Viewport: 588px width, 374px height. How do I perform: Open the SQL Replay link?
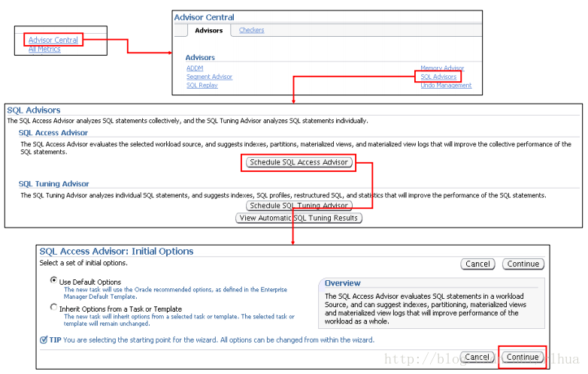pos(202,86)
